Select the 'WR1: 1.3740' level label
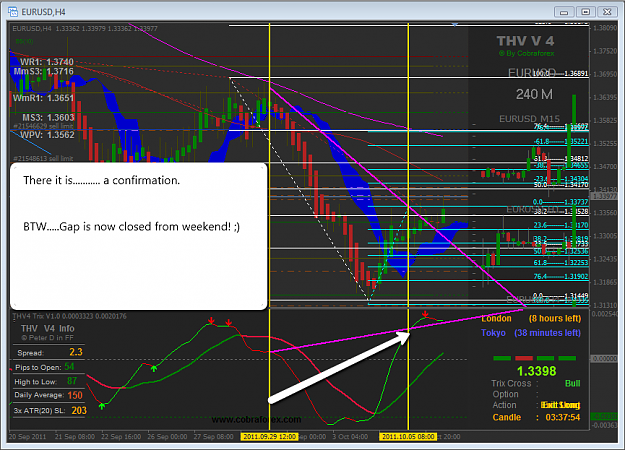This screenshot has height=450, width=625. 47,62
